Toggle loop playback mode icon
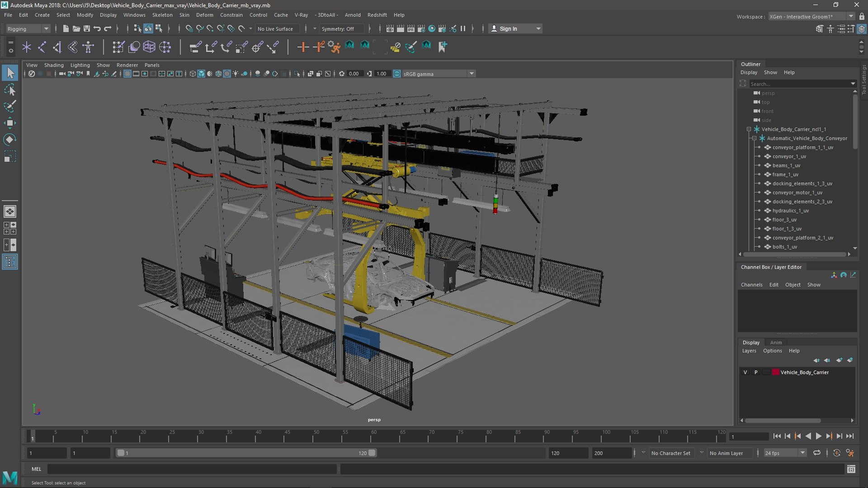 coord(817,453)
